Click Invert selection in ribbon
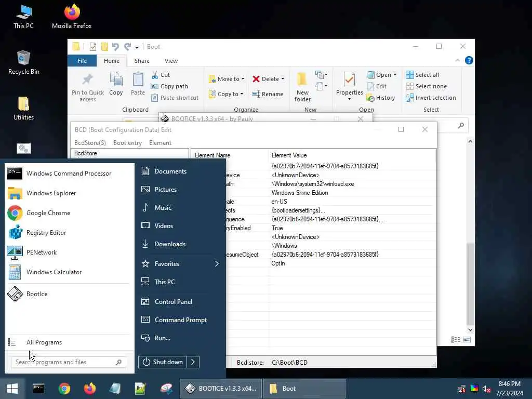 point(431,98)
